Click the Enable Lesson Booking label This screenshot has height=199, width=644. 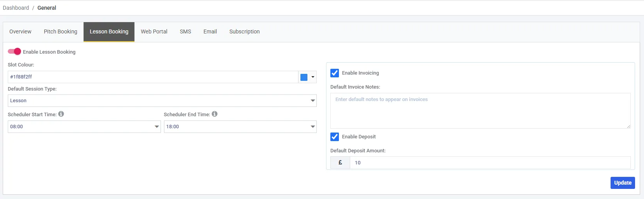[x=49, y=52]
